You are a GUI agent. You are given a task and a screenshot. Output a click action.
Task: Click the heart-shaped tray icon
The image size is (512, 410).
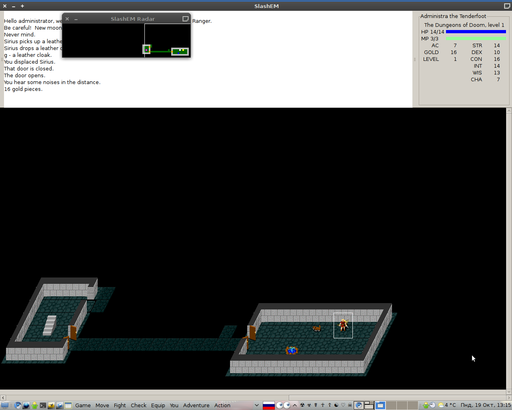click(343, 405)
